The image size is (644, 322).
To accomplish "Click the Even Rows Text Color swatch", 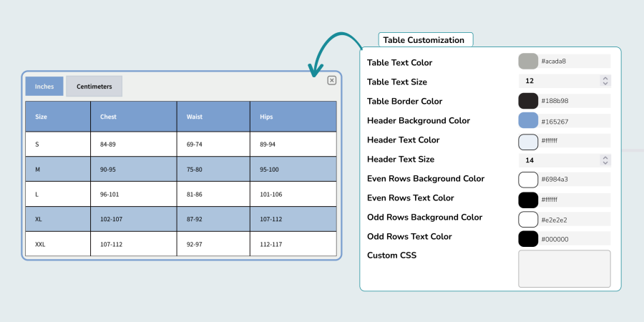I will point(528,199).
